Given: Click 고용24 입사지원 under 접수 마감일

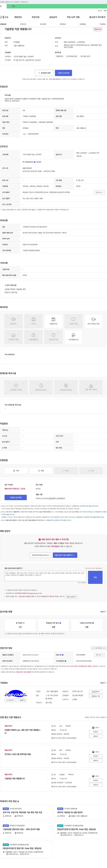Looking at the screenshot, I should coord(15,497).
